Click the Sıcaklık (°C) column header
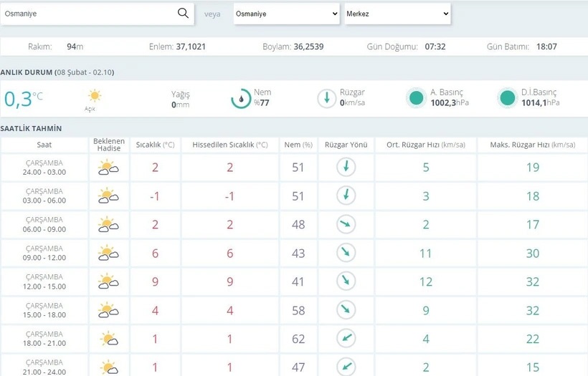Viewport: 588px width, 376px height. (155, 145)
